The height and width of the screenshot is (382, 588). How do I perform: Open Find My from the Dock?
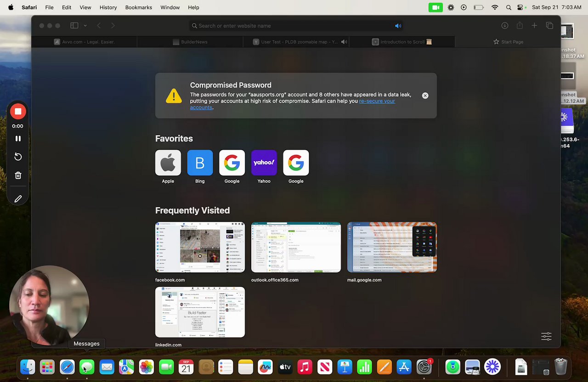click(452, 367)
